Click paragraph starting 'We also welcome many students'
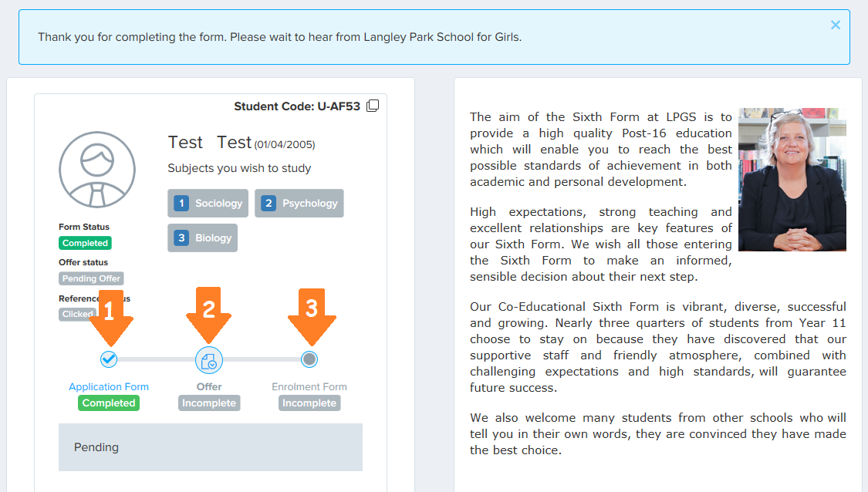 [x=658, y=434]
